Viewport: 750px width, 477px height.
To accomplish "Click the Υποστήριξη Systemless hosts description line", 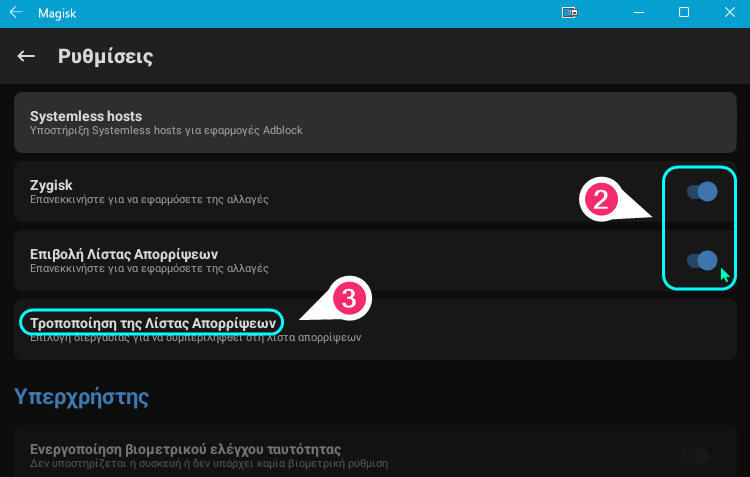I will (x=166, y=130).
